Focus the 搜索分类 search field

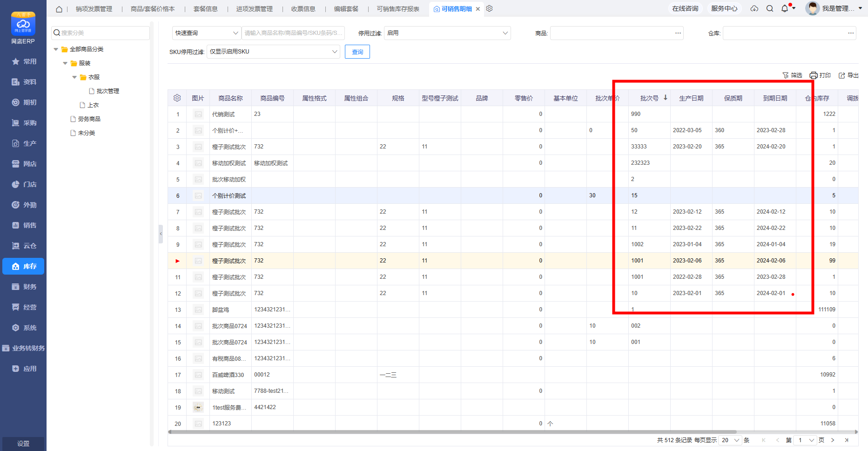click(x=101, y=33)
